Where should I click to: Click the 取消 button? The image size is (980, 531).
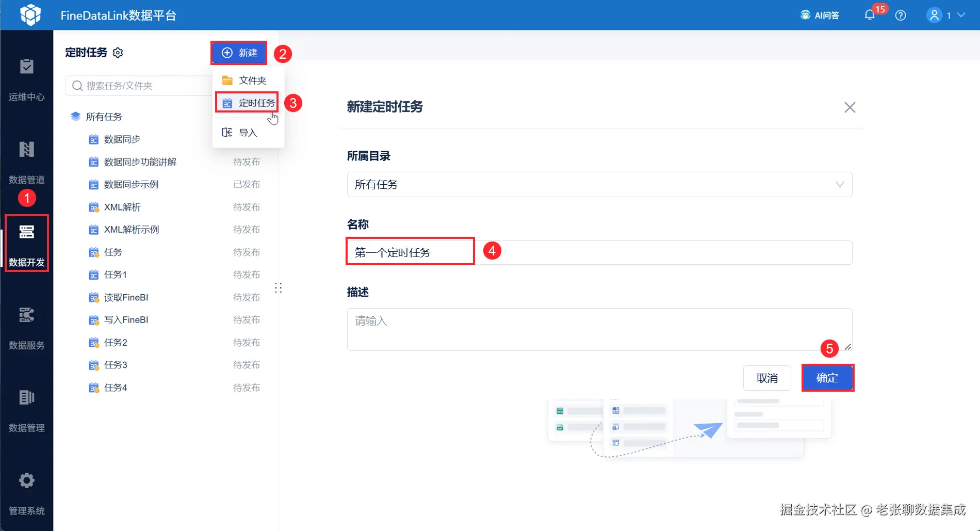pos(767,378)
